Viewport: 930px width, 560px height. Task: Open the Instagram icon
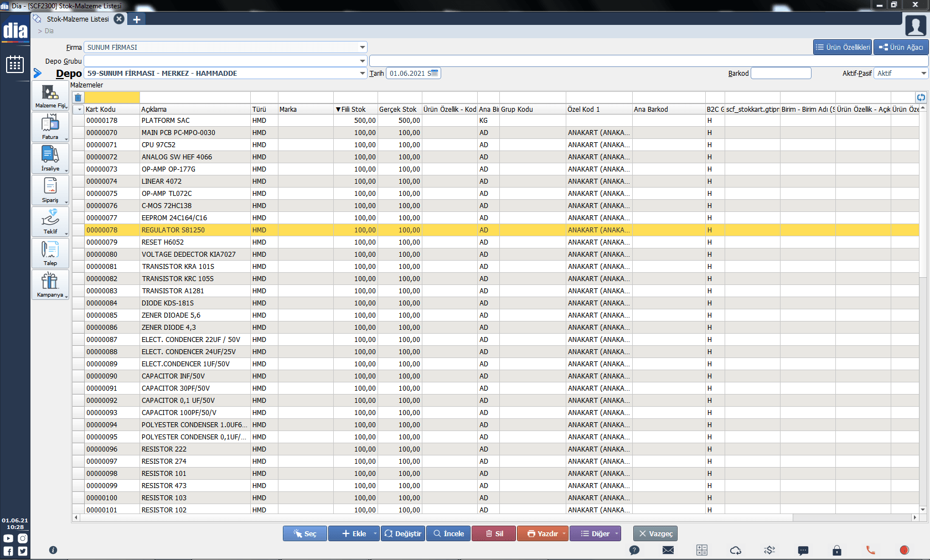(22, 538)
